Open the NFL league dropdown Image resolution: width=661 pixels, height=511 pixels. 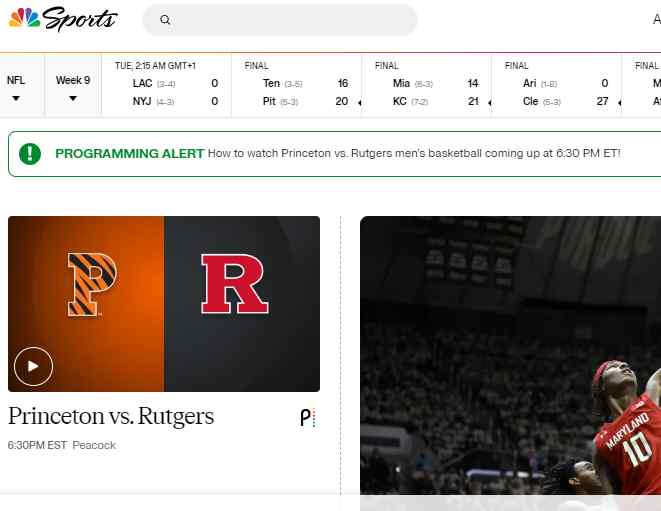coord(16,88)
